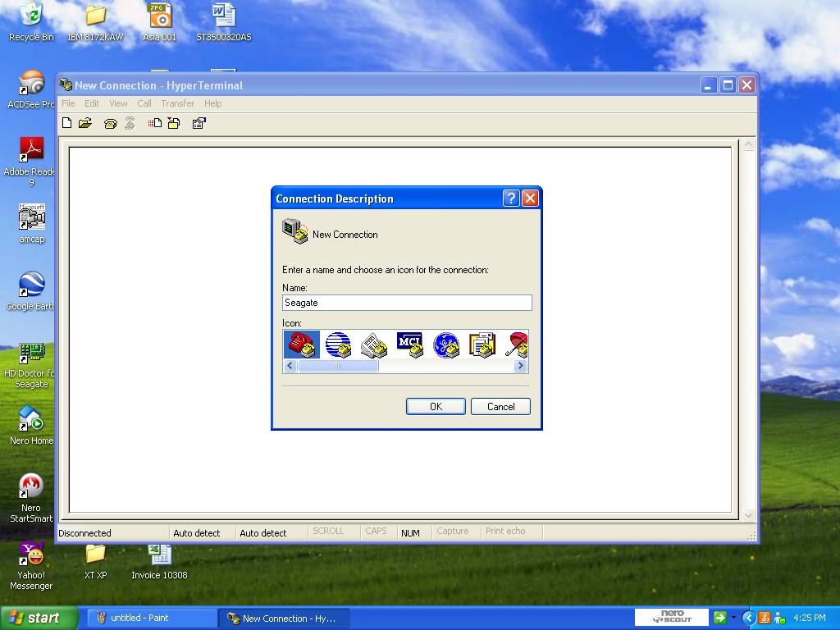The height and width of the screenshot is (630, 840).
Task: Select the Adobe Reader 9 shortcut
Action: coord(30,162)
